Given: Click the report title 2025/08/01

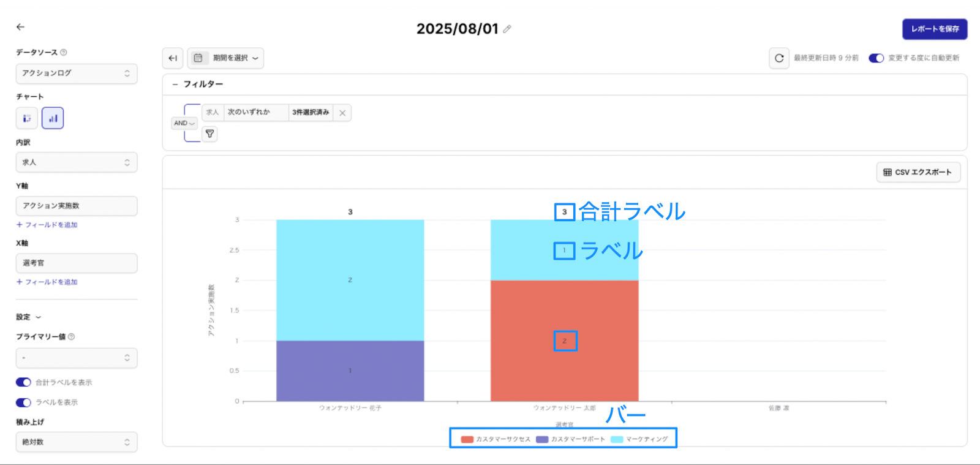Looking at the screenshot, I should coord(458,29).
